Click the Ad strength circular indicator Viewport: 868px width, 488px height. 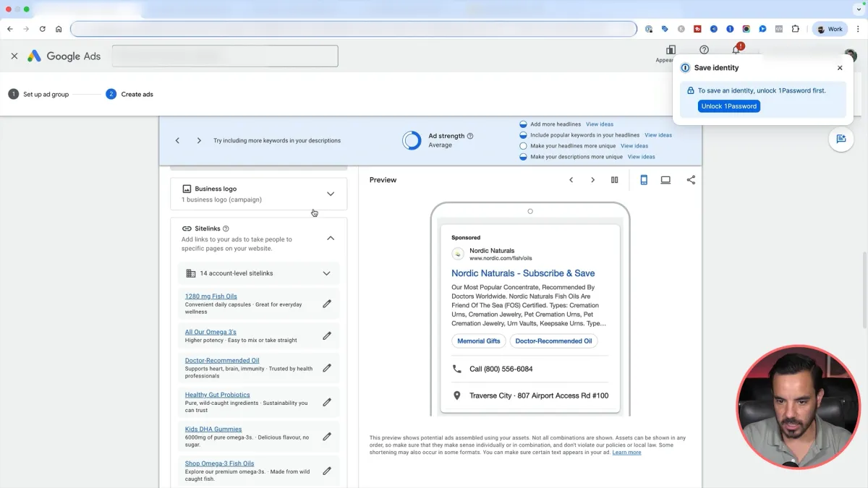412,140
